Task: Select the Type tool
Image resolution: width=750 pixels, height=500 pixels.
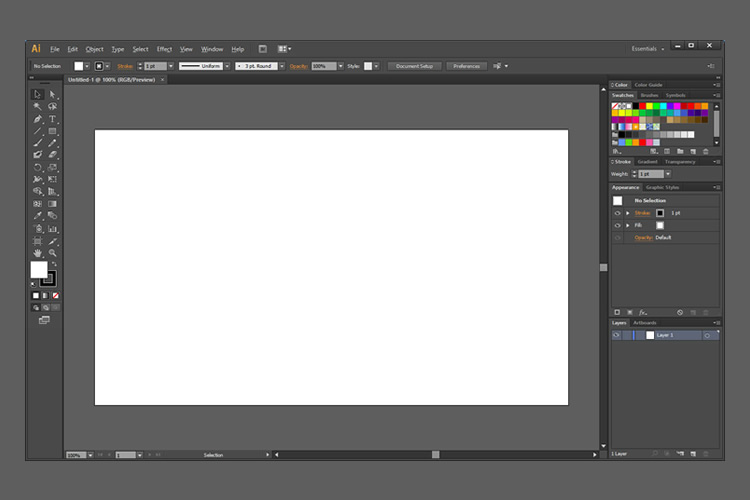Action: click(x=53, y=119)
